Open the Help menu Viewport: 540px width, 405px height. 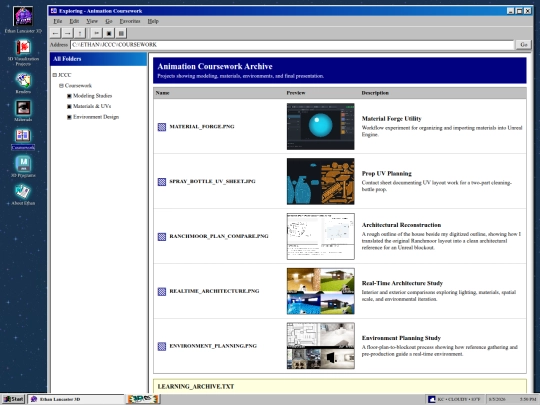tap(153, 21)
